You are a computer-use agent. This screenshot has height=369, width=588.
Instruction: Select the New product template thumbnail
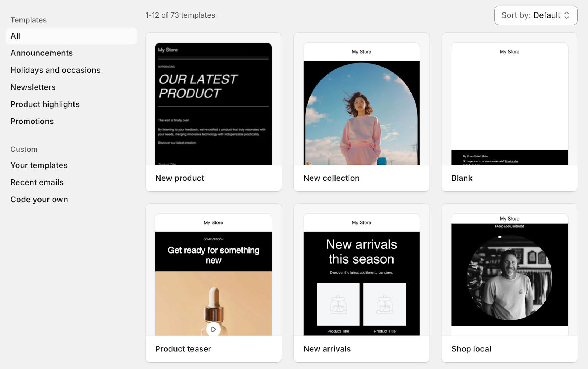point(214,104)
